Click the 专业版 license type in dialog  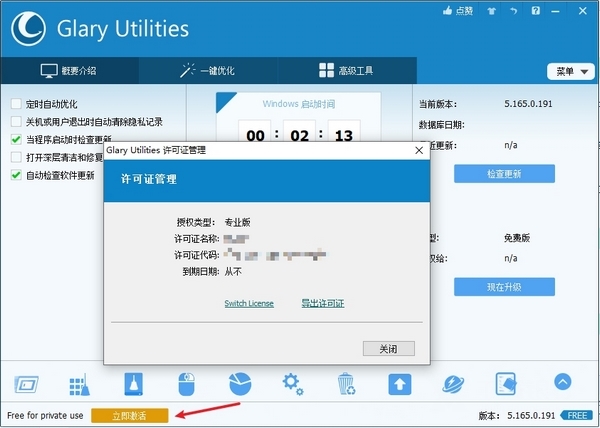[238, 222]
